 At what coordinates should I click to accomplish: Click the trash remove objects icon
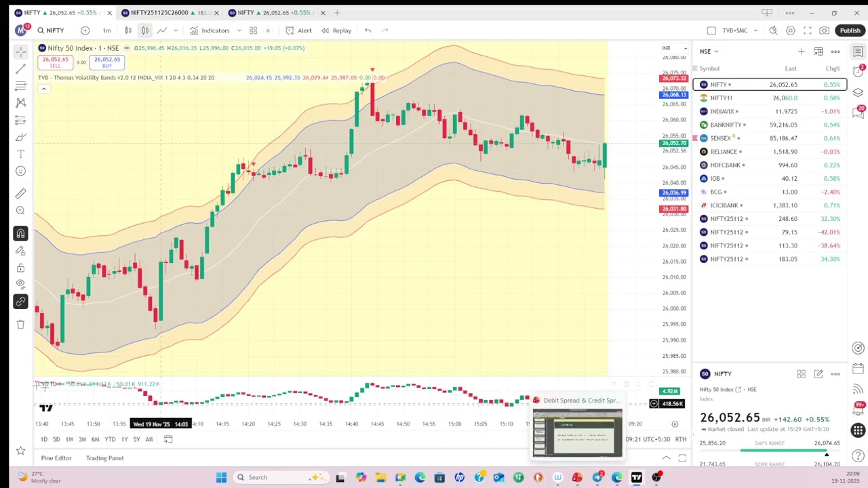(x=20, y=325)
